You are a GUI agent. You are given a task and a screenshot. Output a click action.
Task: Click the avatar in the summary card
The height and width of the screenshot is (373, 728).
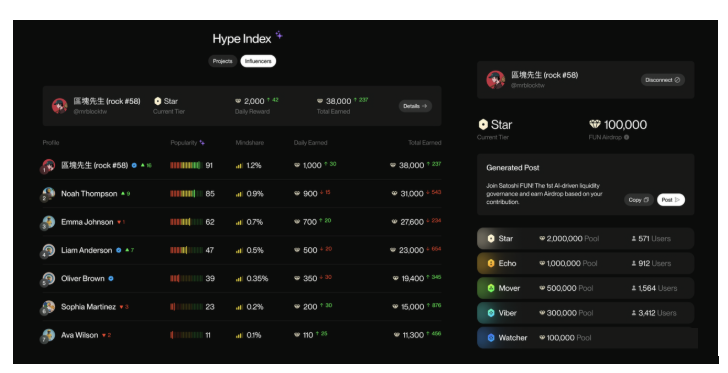coord(59,105)
